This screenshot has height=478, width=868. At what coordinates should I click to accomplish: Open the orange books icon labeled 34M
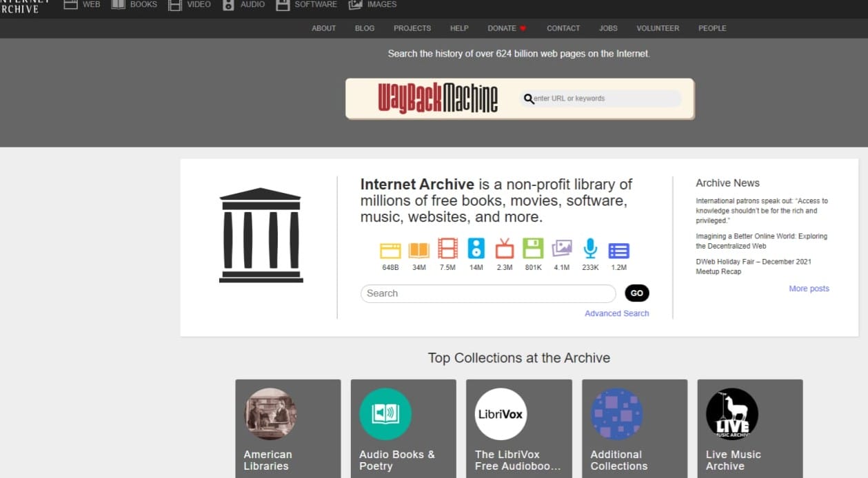pyautogui.click(x=418, y=249)
